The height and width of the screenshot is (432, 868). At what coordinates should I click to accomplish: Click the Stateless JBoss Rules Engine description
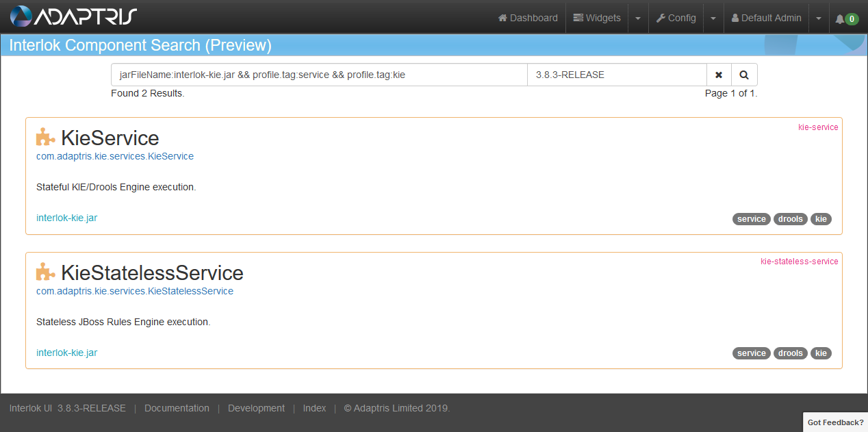(x=123, y=322)
